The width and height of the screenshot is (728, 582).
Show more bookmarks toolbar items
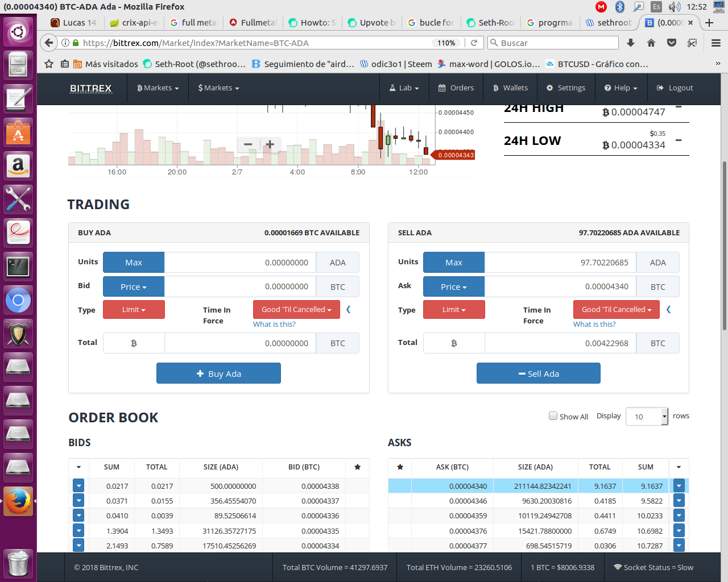718,64
